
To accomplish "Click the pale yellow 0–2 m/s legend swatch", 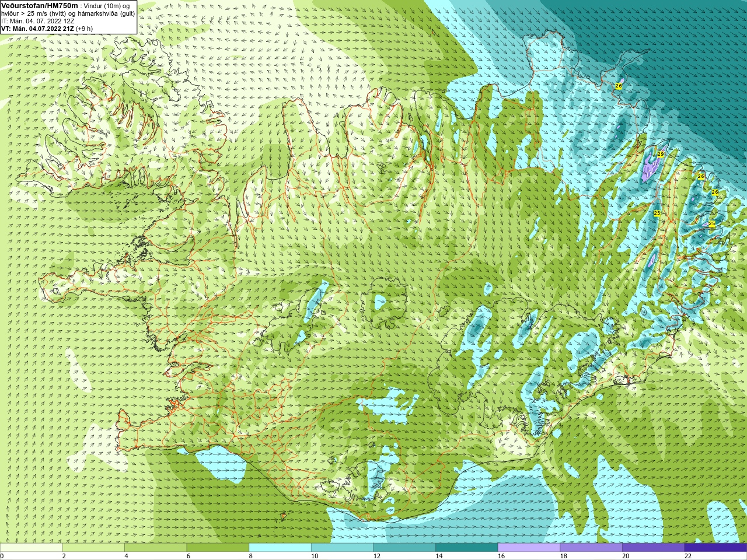I will [31, 548].
